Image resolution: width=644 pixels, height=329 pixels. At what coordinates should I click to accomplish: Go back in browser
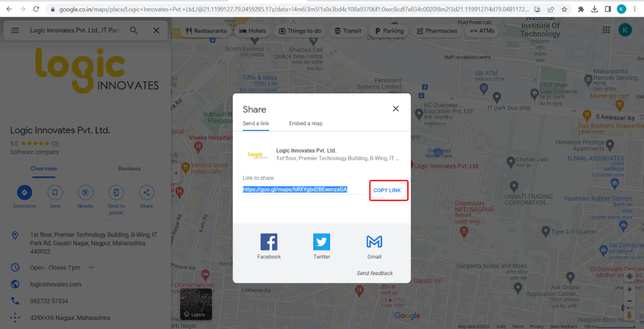9,8
